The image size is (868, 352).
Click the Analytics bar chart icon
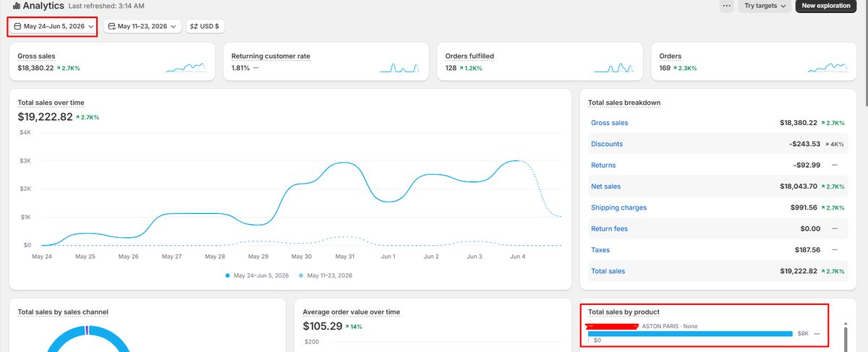pyautogui.click(x=16, y=6)
